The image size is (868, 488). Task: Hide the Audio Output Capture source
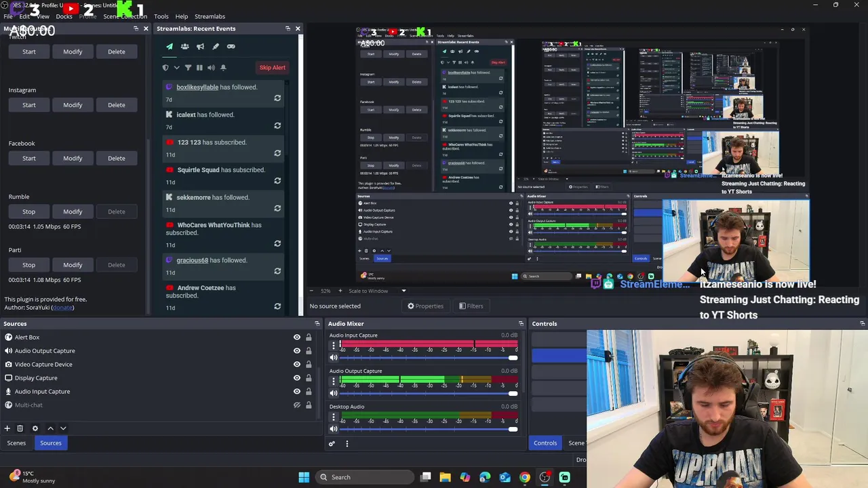coord(296,350)
